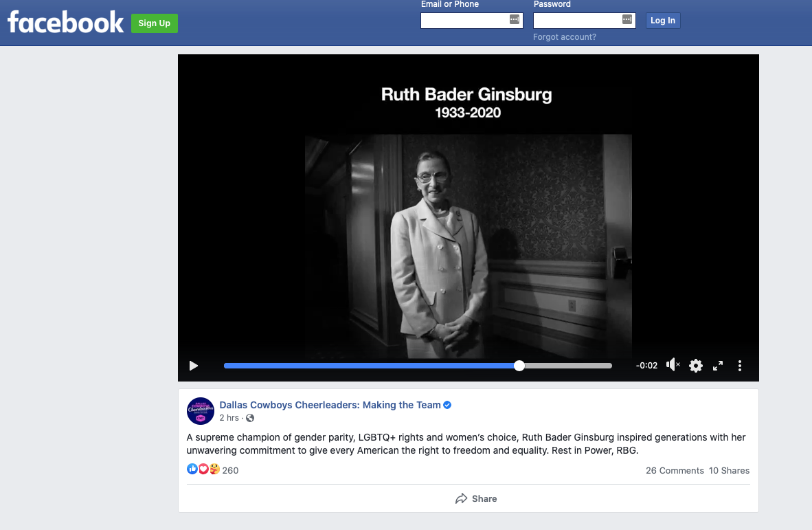
Task: Click the Ruth Bader Ginsburg video title text
Action: tap(466, 94)
